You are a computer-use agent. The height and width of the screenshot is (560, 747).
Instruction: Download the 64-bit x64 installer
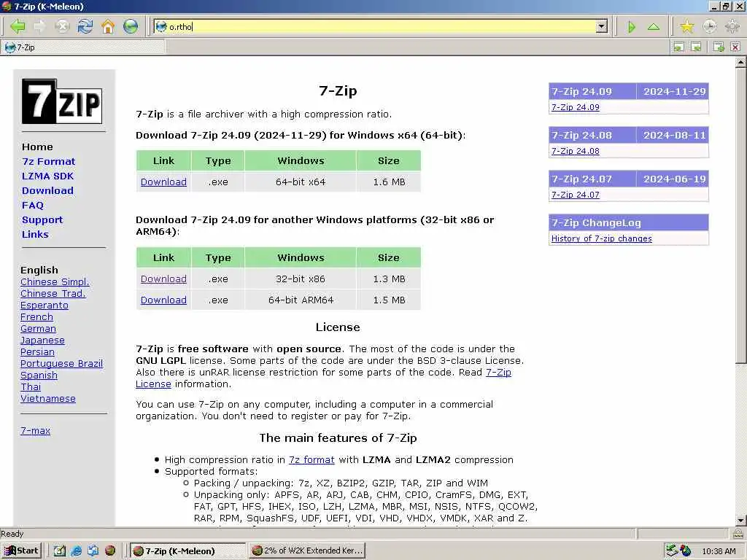pos(163,182)
